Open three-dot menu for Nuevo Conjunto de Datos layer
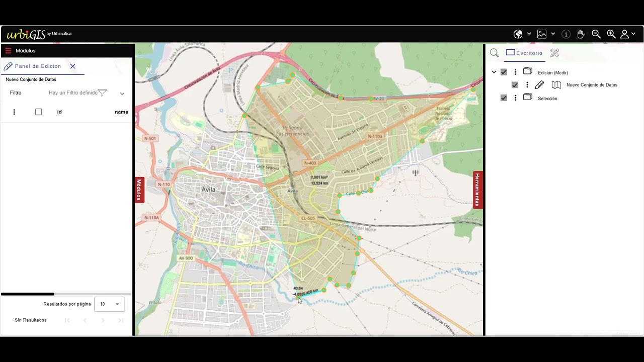 527,85
